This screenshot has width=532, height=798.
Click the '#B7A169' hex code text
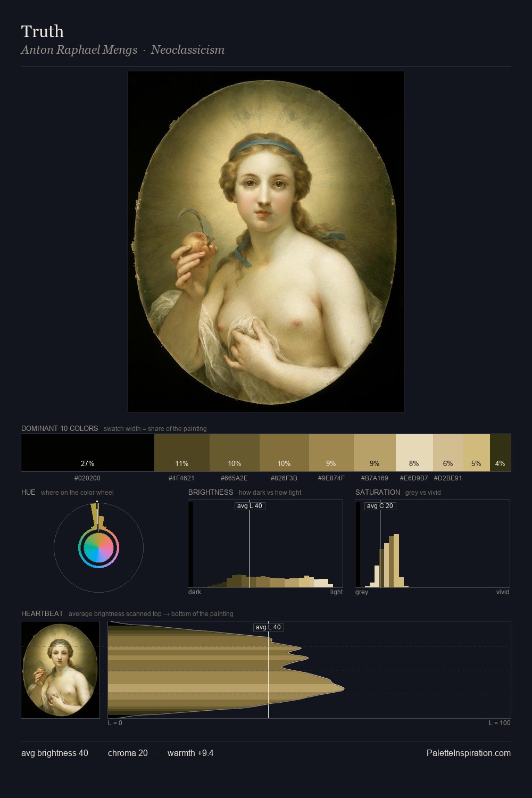pos(375,478)
